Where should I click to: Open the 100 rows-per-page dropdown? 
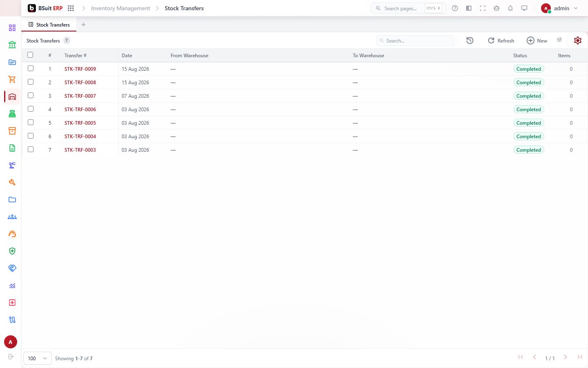click(38, 358)
